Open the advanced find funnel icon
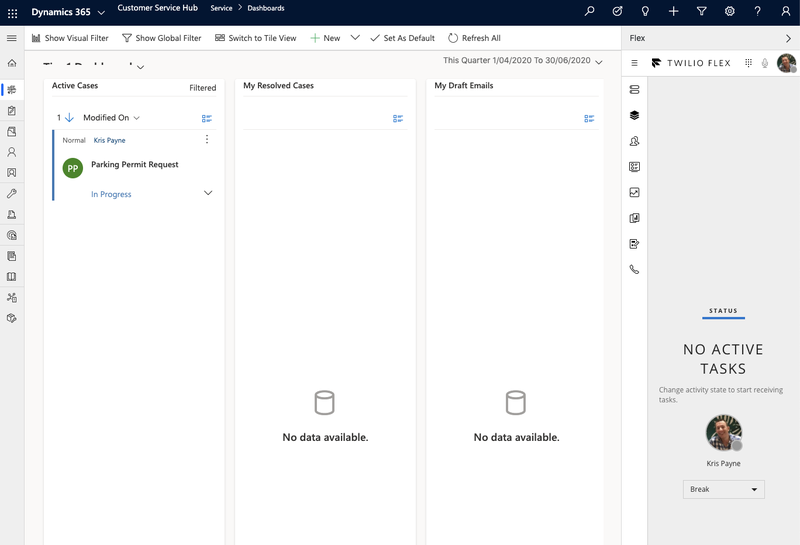This screenshot has width=800, height=545. (x=702, y=12)
